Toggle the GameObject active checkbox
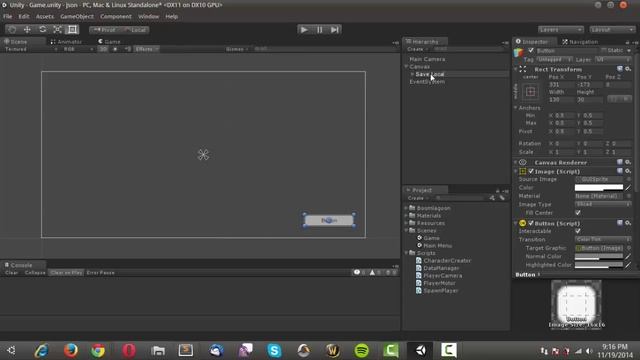640x360 pixels. [531, 50]
